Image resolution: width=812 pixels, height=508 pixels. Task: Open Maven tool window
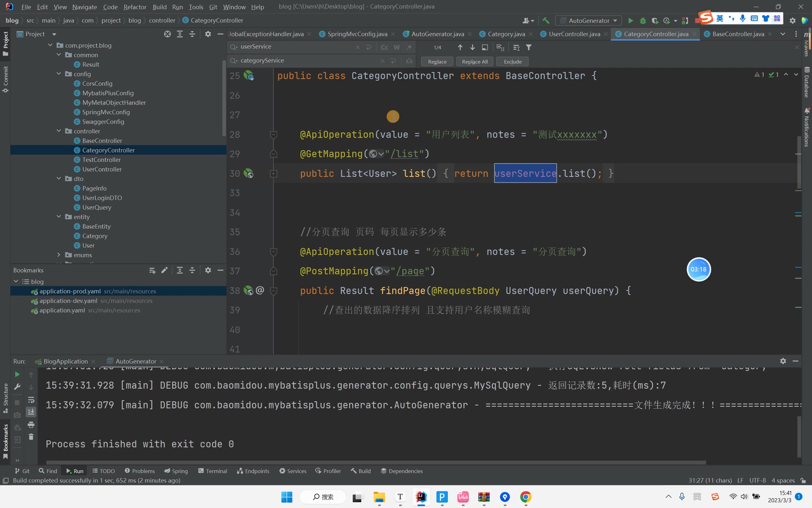coord(807,43)
